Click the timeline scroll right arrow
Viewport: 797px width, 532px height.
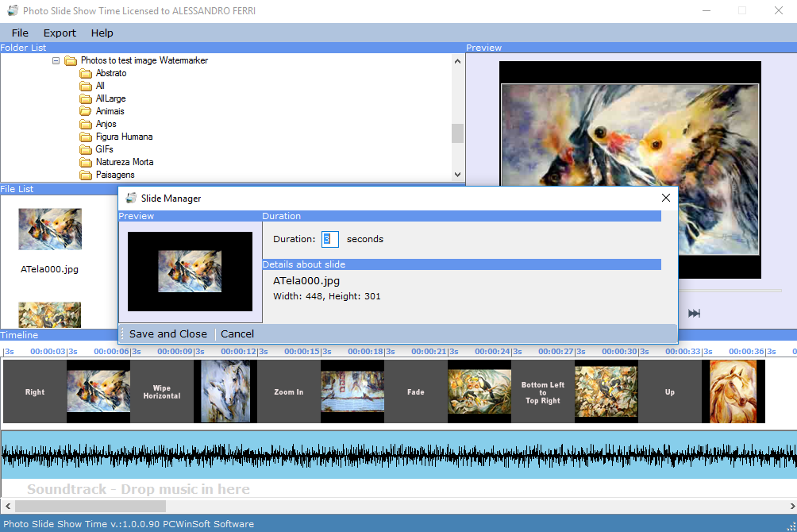click(791, 506)
